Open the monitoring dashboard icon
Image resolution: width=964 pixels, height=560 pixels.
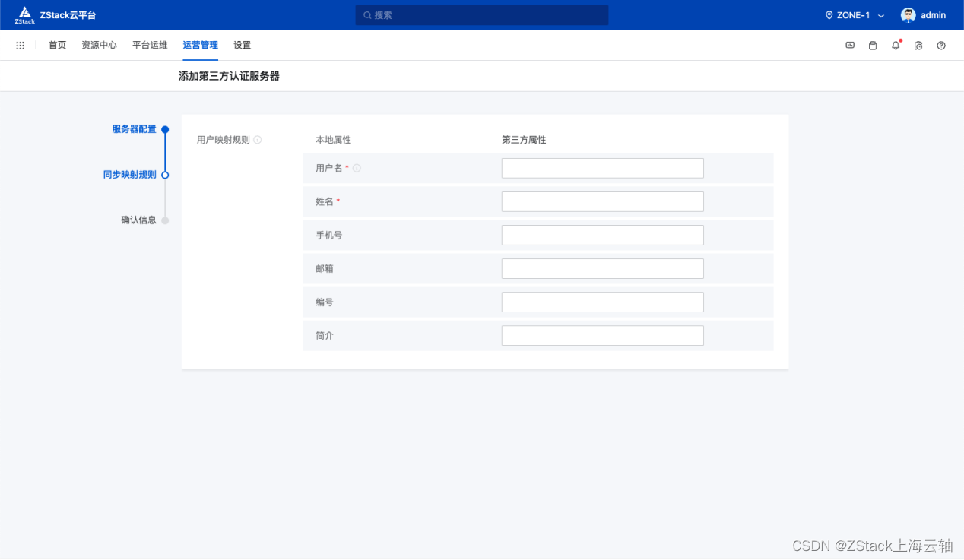coord(849,46)
